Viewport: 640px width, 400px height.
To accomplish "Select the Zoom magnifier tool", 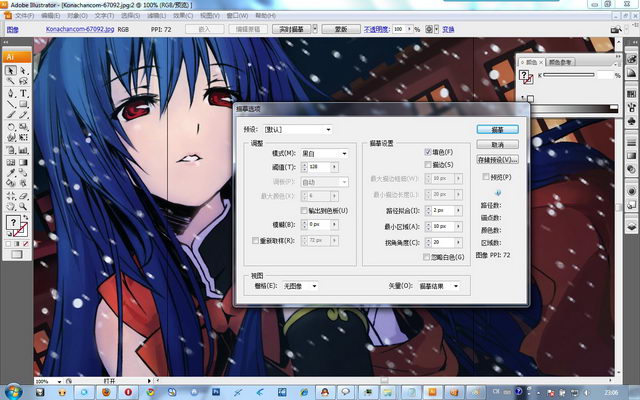I will coord(23,207).
